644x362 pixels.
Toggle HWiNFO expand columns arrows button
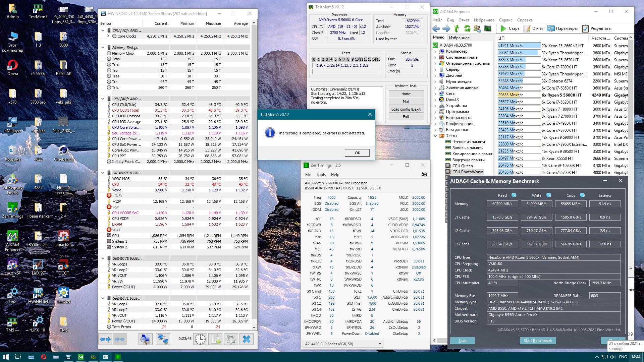coord(105,339)
